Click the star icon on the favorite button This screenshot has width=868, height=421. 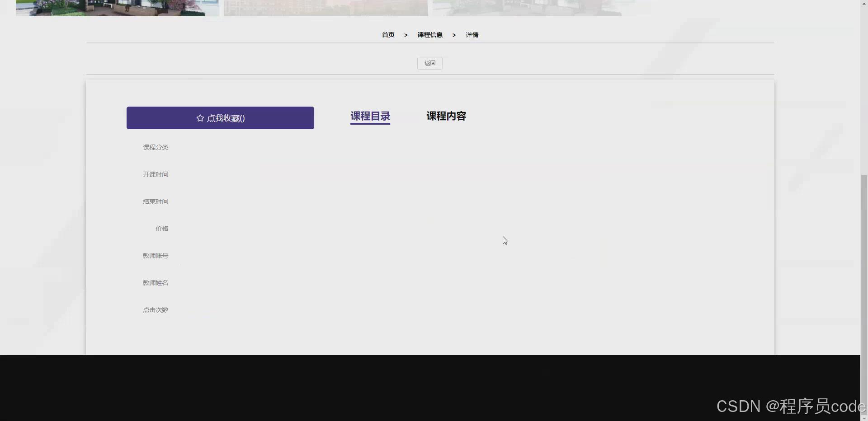tap(200, 118)
